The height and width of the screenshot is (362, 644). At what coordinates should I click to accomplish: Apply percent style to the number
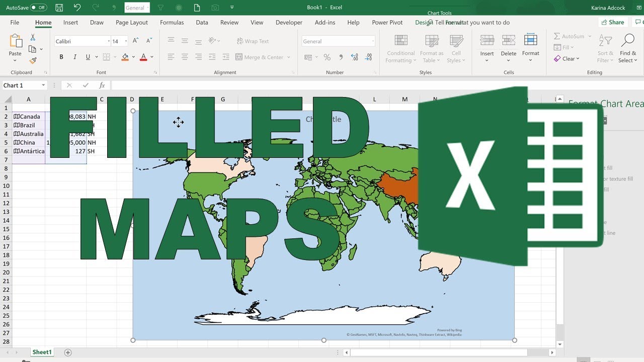(x=327, y=57)
